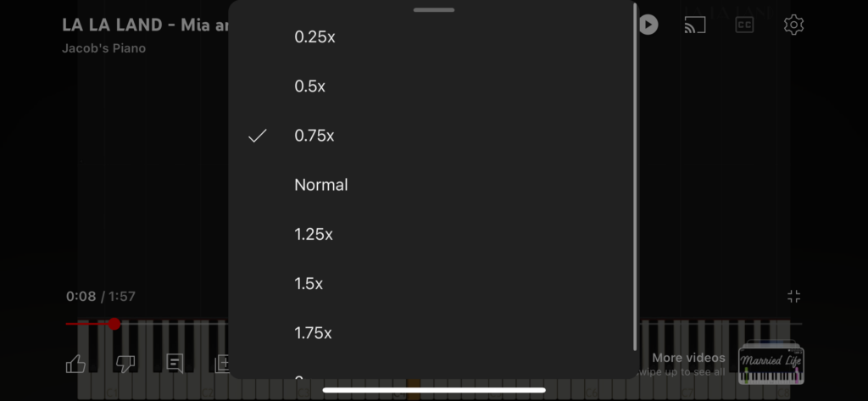Viewport: 868px width, 401px height.
Task: Like the video with thumbs up
Action: coord(75,364)
